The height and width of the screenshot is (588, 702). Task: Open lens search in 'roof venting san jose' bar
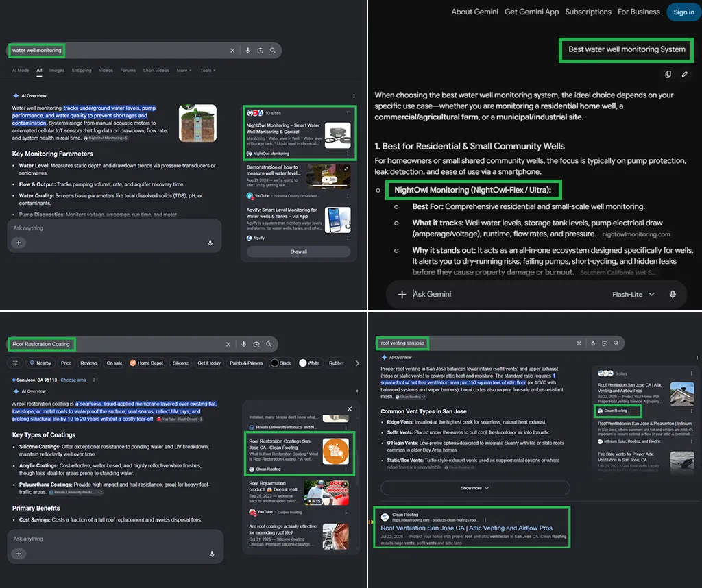tap(605, 343)
